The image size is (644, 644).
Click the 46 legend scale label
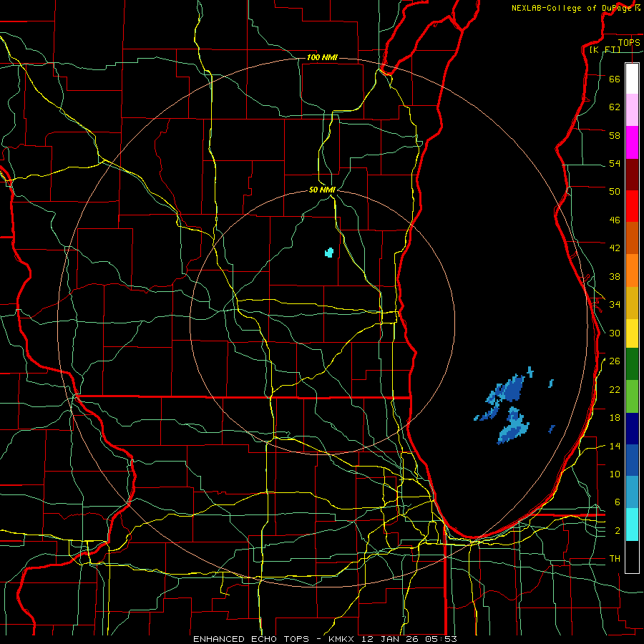615,220
